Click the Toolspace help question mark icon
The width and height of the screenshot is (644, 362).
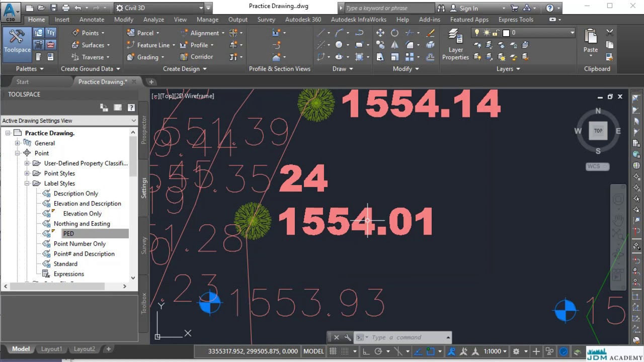pos(131,108)
